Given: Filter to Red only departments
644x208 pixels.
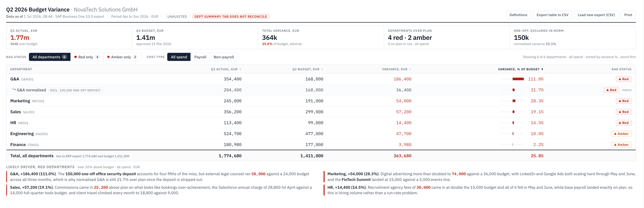Looking at the screenshot, I should 87,57.
